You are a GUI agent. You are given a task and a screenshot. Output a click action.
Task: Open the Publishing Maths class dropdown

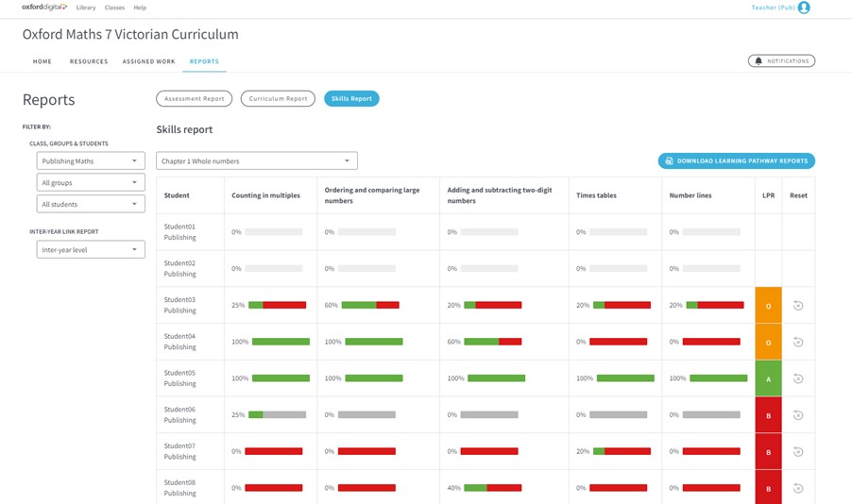tap(91, 160)
